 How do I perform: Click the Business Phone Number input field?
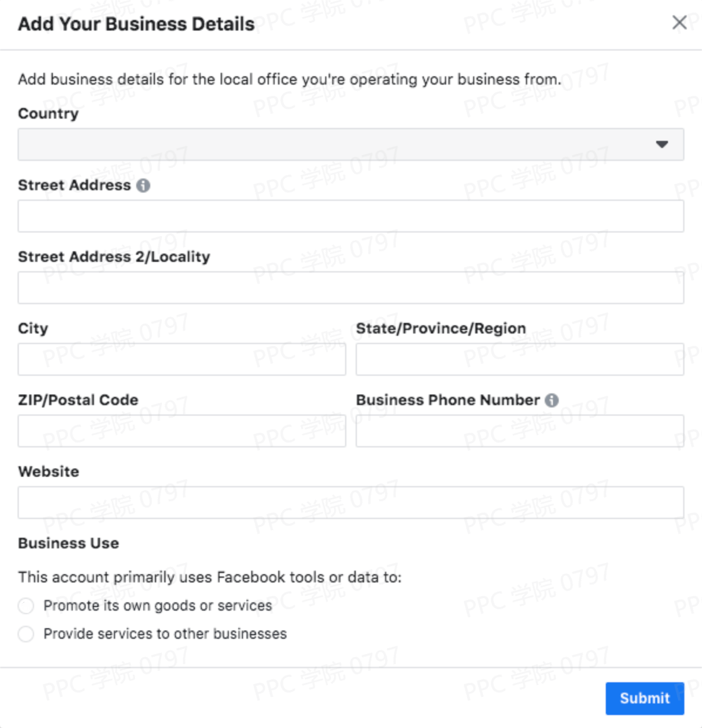(519, 431)
